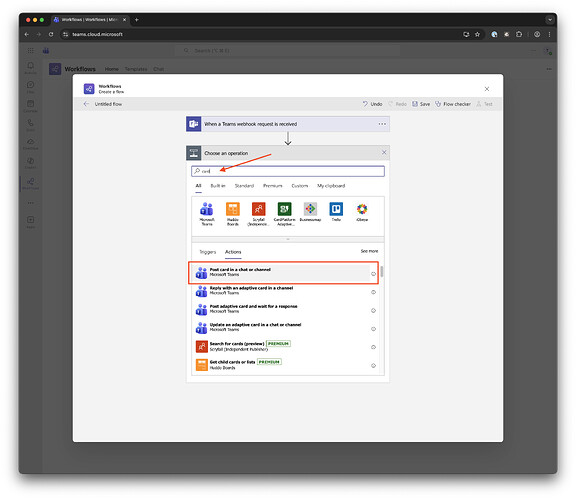Viewport: 576px width, 499px height.
Task: Close the Workflows dialog
Action: (487, 89)
